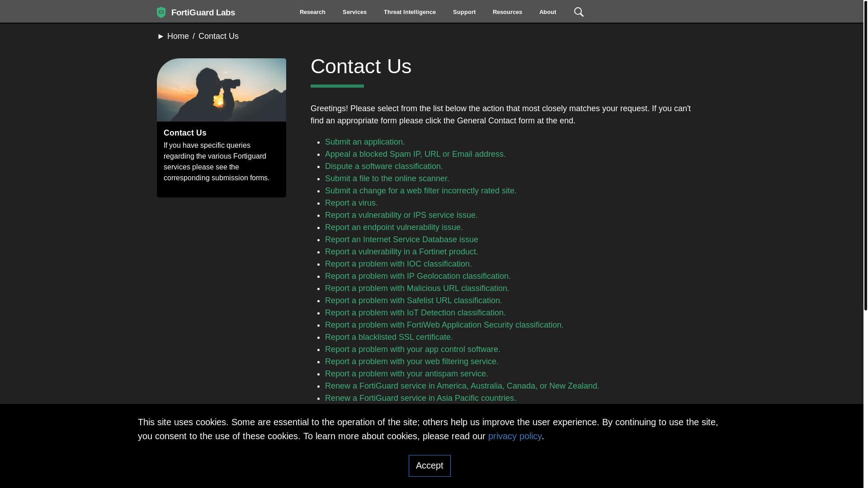Open Report a virus link
The width and height of the screenshot is (868, 488).
pyautogui.click(x=351, y=203)
